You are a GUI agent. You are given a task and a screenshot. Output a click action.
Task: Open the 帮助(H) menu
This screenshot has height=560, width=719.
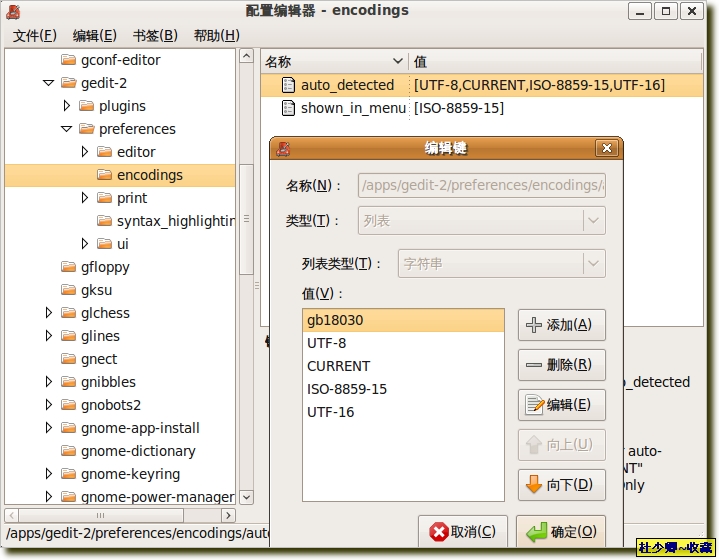[x=216, y=35]
